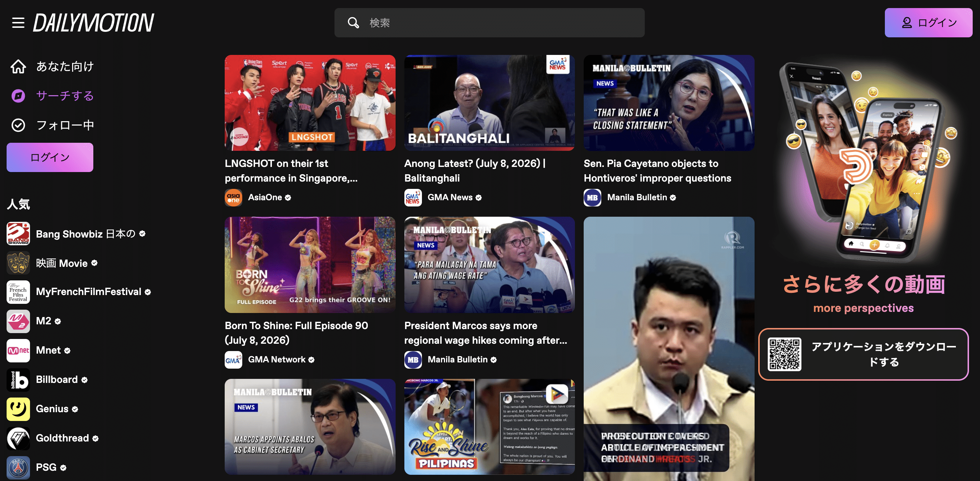Open the Billboard channel name link
The width and height of the screenshot is (980, 481).
[x=57, y=380]
